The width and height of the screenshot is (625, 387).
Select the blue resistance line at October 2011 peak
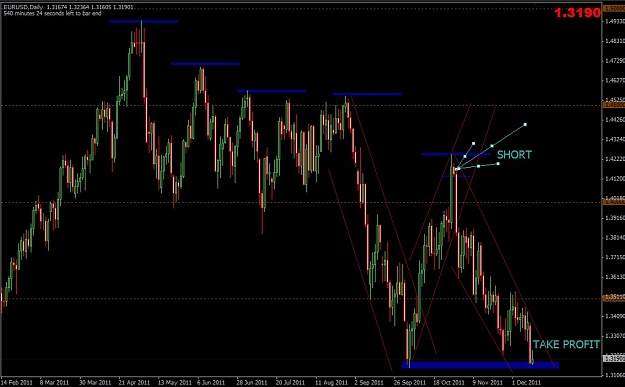[x=456, y=154]
